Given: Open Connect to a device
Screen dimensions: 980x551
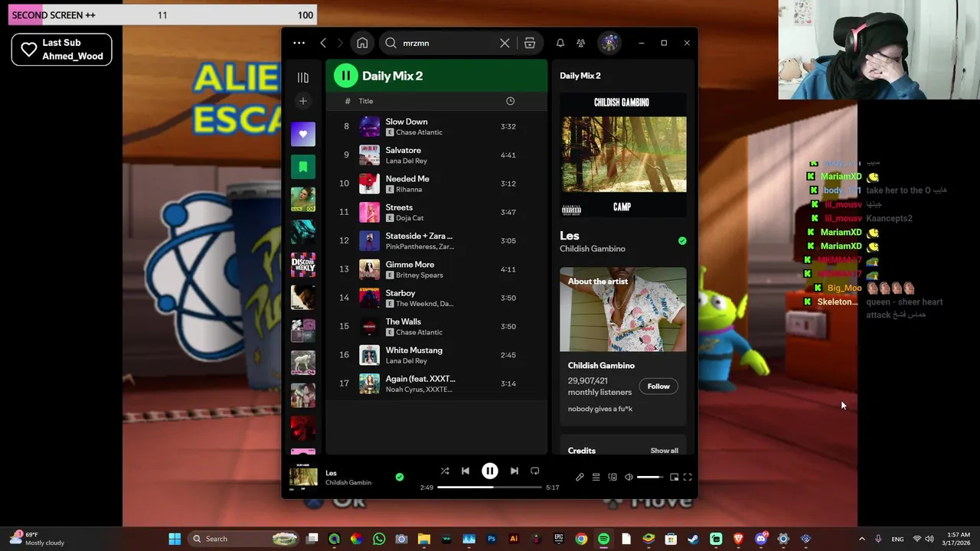Looking at the screenshot, I should pyautogui.click(x=612, y=477).
